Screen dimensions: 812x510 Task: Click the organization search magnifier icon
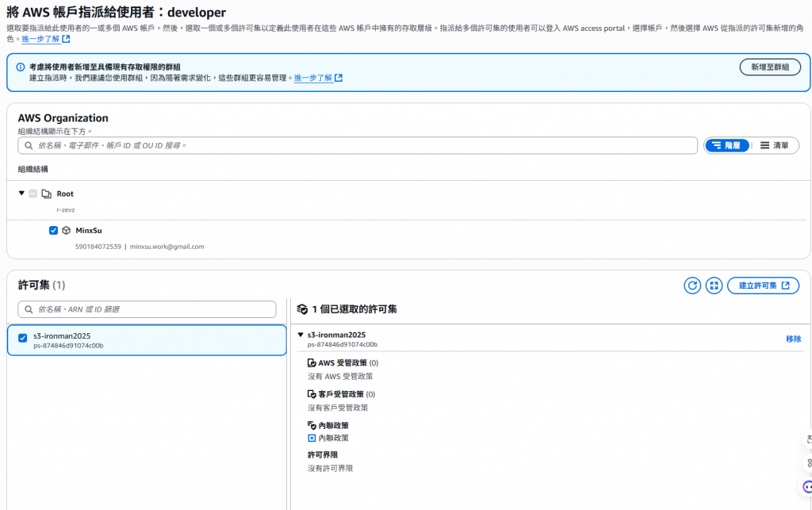29,145
